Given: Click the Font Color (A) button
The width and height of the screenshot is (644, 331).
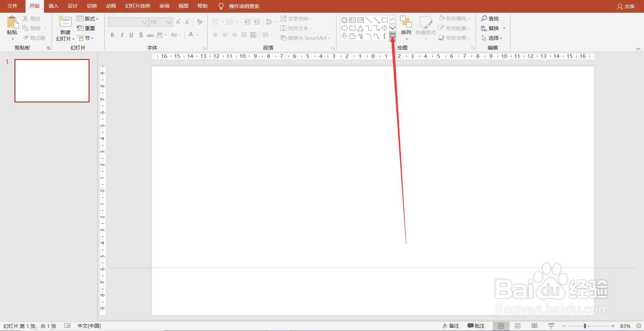Looking at the screenshot, I should (x=191, y=35).
